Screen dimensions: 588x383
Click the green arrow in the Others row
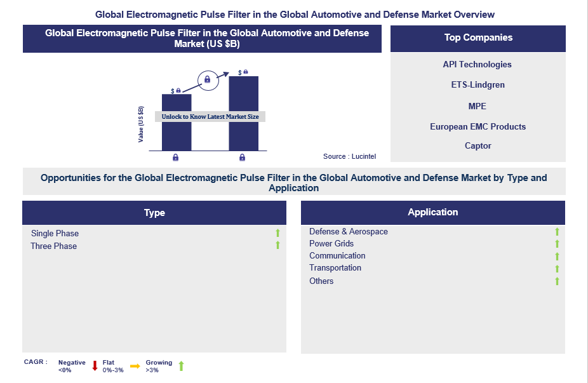tap(557, 281)
